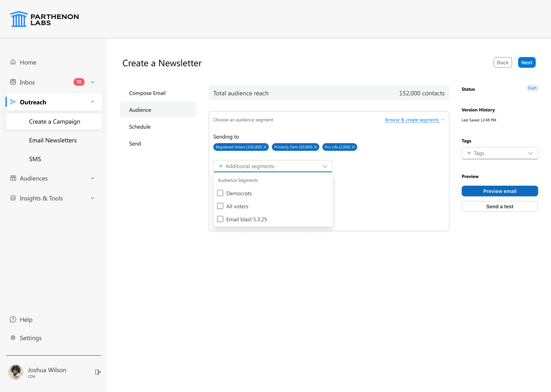Click the Inbox badge showing 10
This screenshot has width=551, height=392.
click(79, 82)
